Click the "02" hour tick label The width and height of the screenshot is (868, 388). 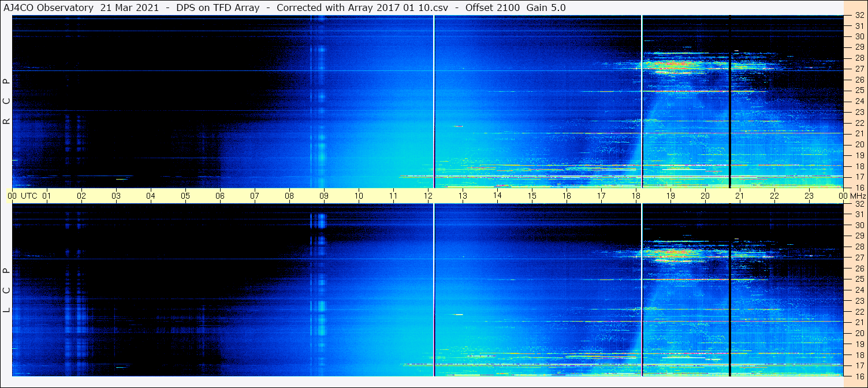(x=81, y=196)
